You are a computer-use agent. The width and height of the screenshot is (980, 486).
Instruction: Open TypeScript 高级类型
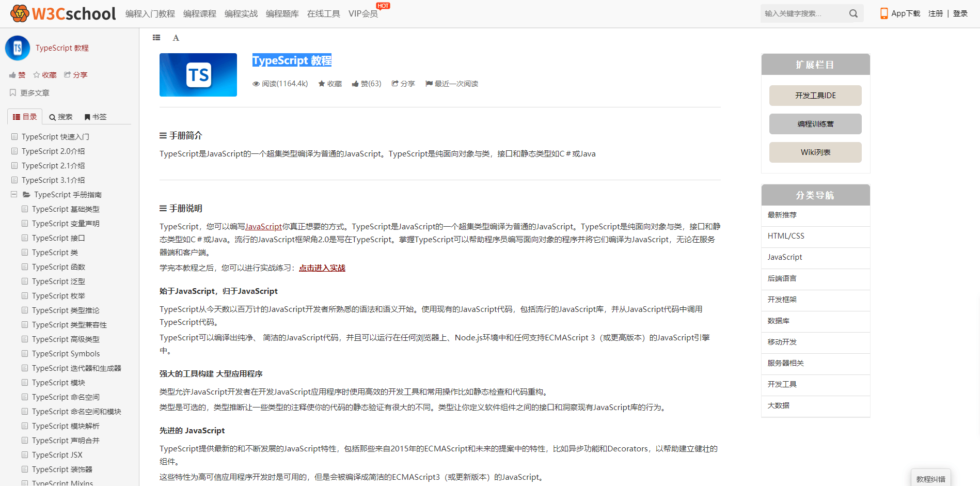(66, 339)
